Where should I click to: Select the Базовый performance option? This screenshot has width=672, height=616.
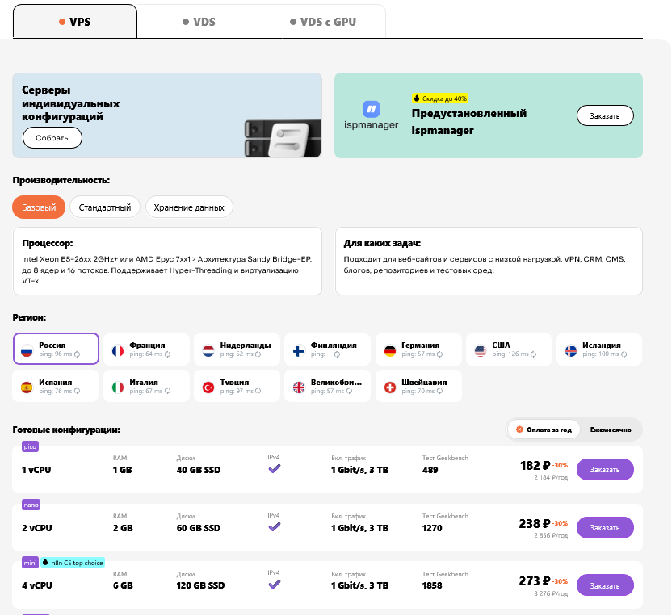pyautogui.click(x=39, y=207)
